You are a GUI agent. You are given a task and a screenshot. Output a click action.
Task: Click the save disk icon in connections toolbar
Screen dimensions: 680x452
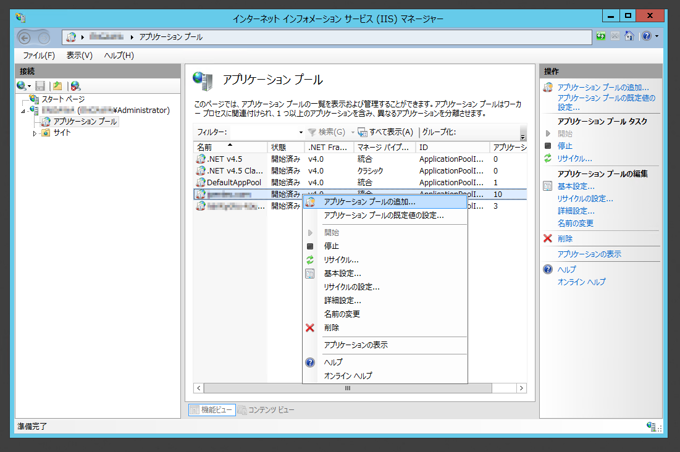click(40, 86)
